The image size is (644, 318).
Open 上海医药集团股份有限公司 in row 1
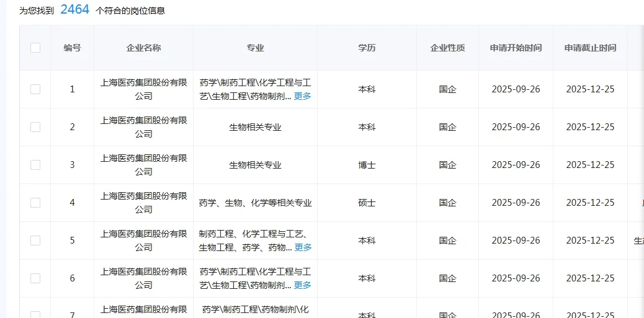pos(144,89)
